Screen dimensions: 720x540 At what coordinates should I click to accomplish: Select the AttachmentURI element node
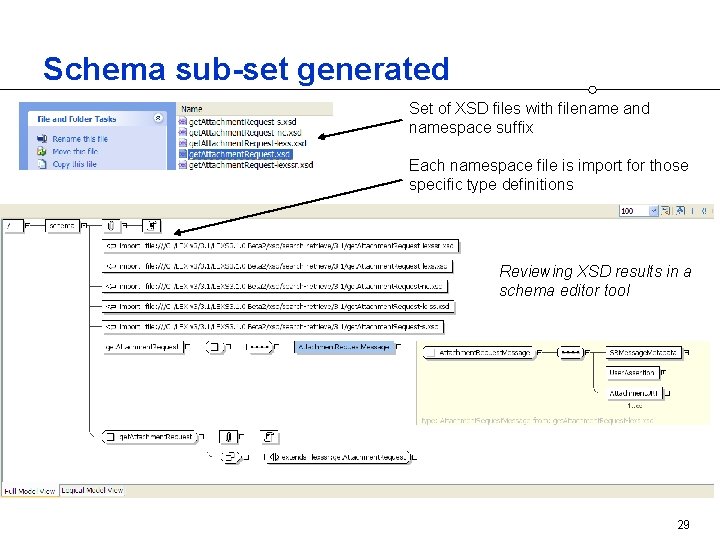634,393
